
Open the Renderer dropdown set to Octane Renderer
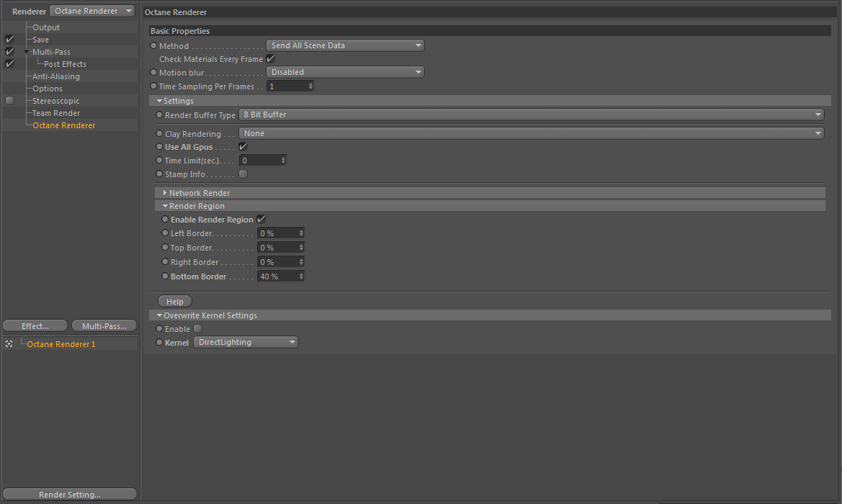point(91,11)
